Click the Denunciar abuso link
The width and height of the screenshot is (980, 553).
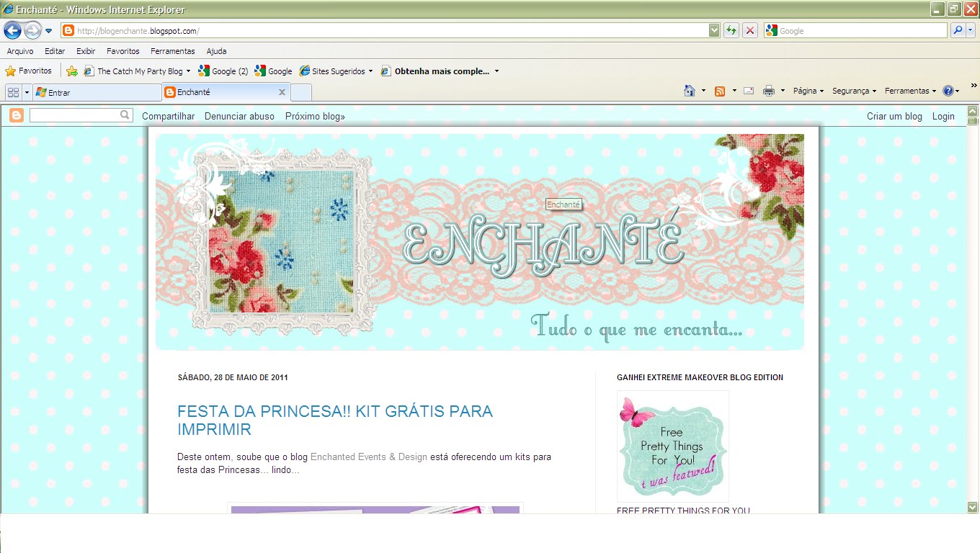click(239, 116)
